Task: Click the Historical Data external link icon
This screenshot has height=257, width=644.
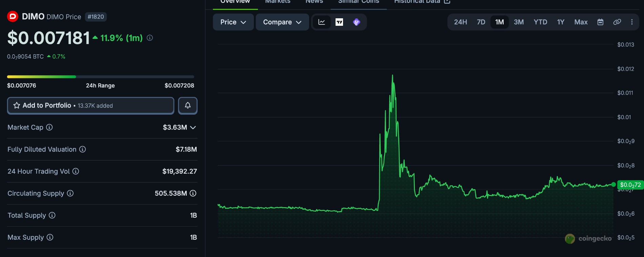Action: pos(447,1)
